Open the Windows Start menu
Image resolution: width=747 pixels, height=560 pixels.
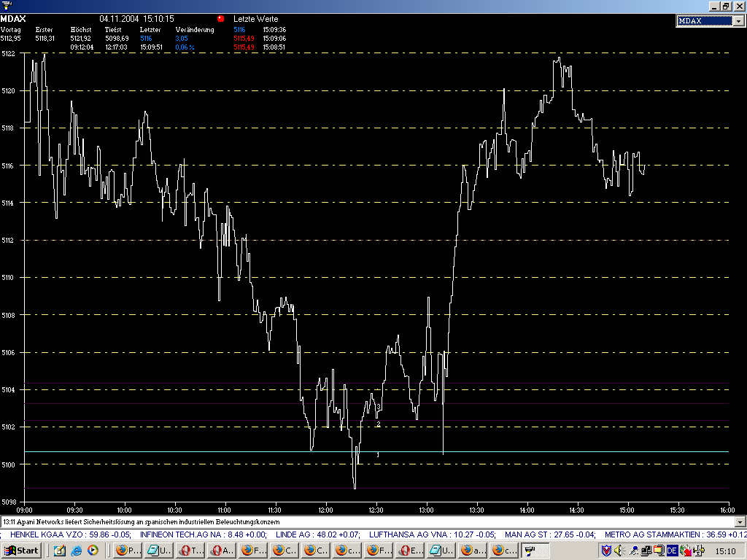pyautogui.click(x=22, y=551)
